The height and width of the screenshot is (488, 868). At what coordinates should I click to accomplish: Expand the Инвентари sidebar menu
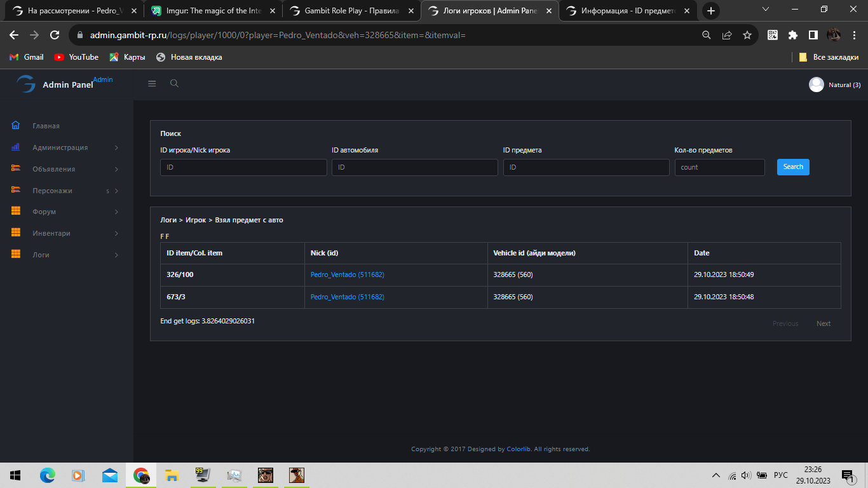point(51,233)
